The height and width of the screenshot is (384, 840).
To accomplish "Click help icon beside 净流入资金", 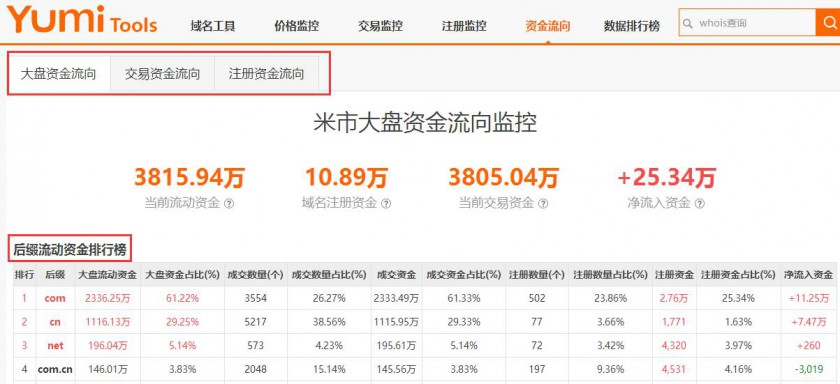I will [x=699, y=204].
